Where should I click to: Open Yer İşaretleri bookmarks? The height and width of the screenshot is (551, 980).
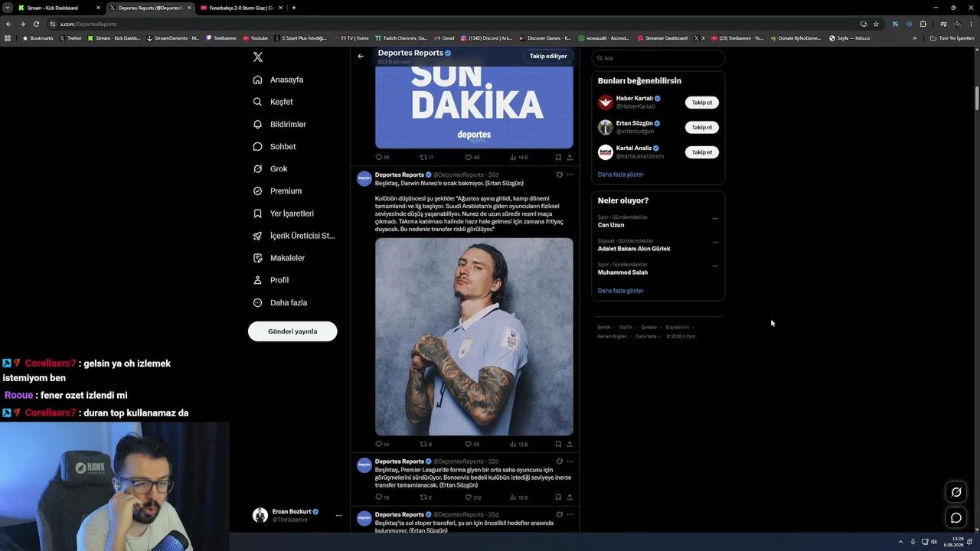pyautogui.click(x=283, y=214)
